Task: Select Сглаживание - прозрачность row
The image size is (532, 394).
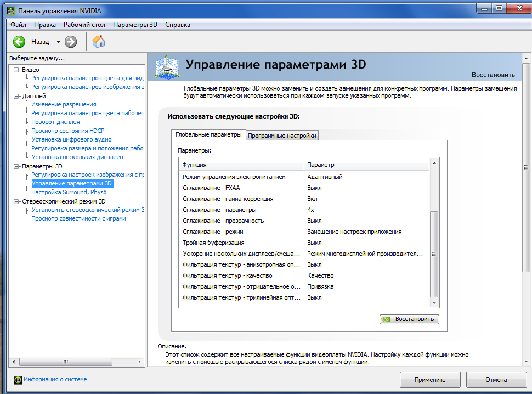Action: click(x=304, y=221)
